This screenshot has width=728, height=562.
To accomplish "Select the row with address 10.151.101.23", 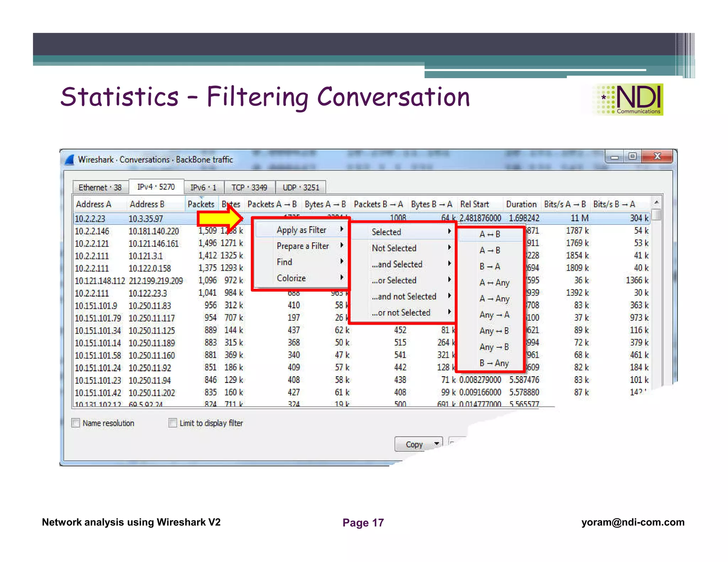I will tap(362, 380).
